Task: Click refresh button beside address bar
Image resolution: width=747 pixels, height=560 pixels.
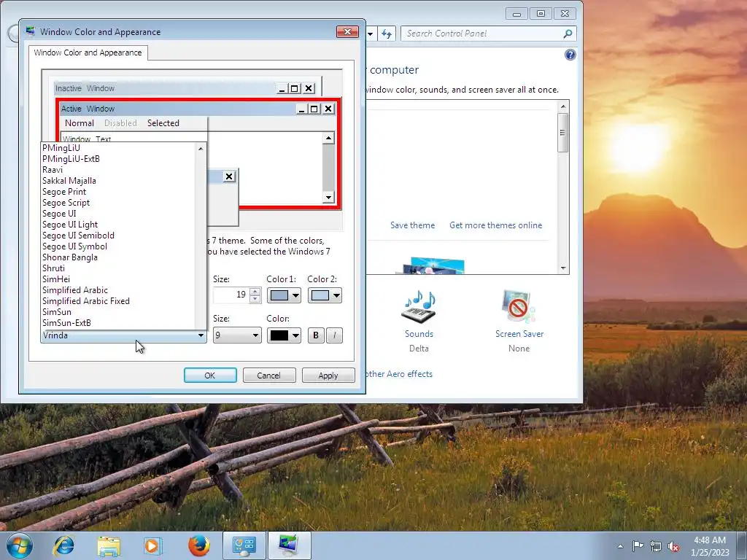Action: [387, 34]
